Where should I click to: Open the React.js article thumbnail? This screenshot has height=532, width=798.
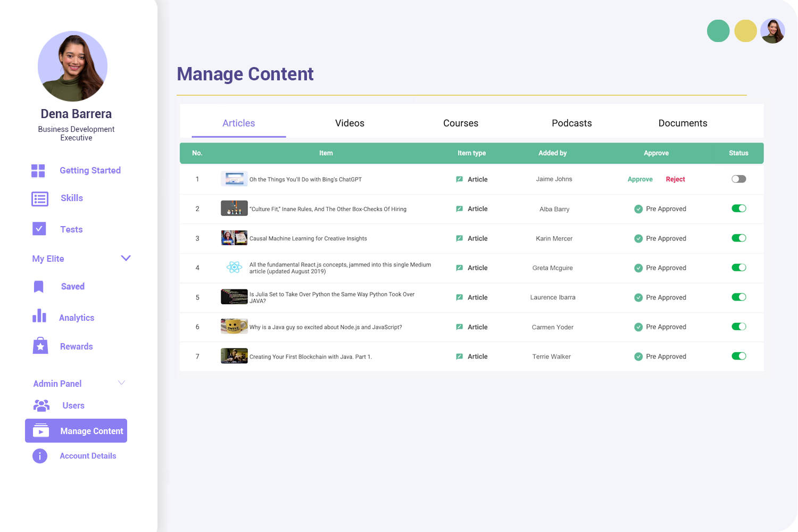(x=234, y=268)
